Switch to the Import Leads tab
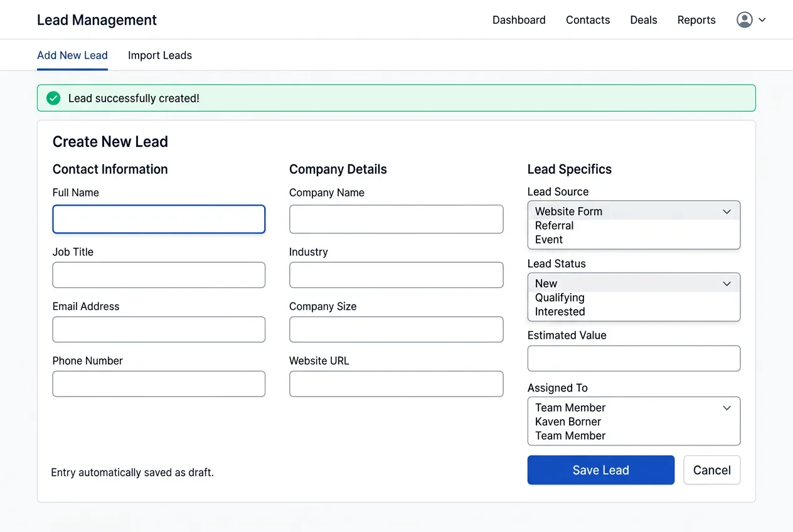This screenshot has height=532, width=793. [159, 55]
